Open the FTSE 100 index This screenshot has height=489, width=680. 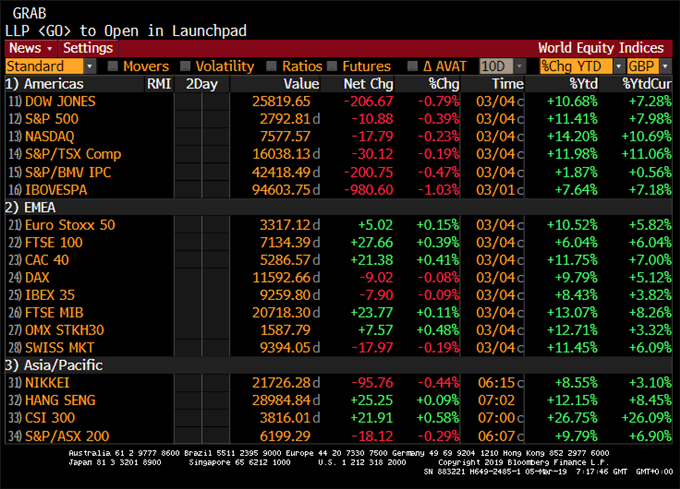coord(54,242)
